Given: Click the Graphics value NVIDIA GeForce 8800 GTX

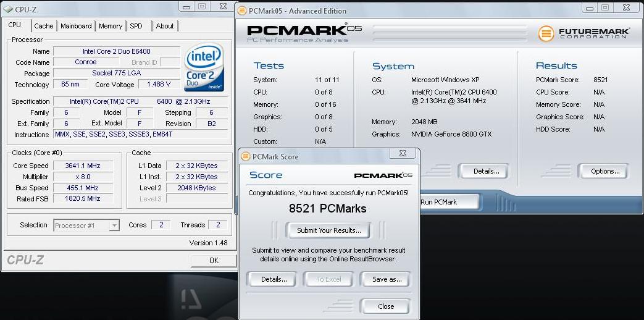Looking at the screenshot, I should click(451, 134).
